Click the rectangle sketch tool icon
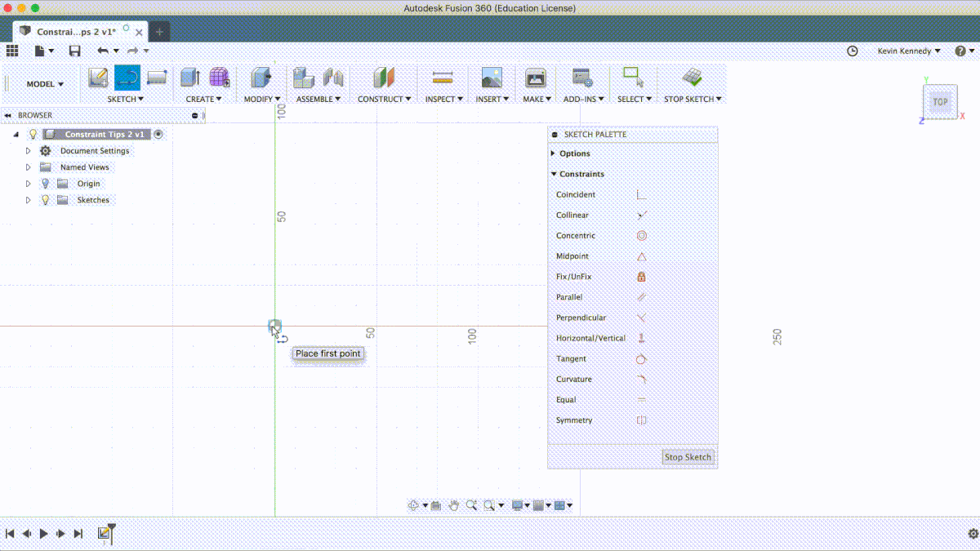The width and height of the screenshot is (980, 551). point(157,78)
